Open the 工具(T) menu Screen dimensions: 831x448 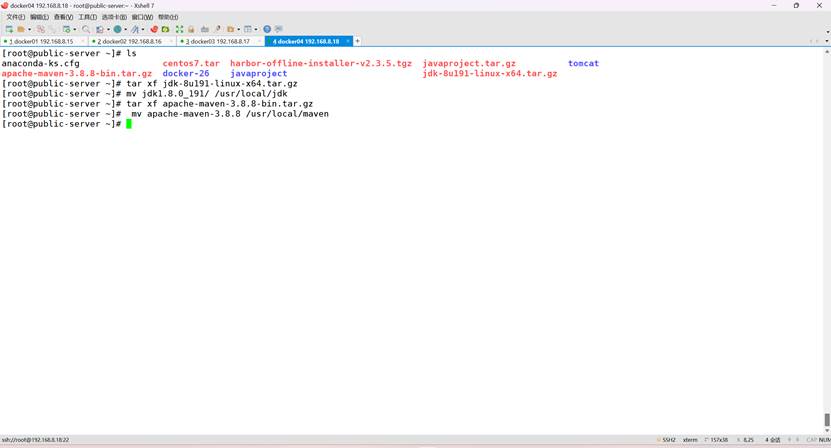[x=87, y=17]
